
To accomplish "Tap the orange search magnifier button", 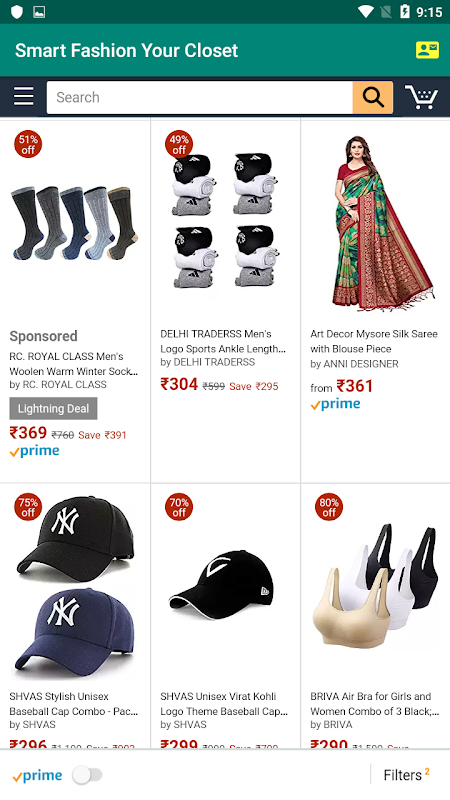I will [373, 97].
